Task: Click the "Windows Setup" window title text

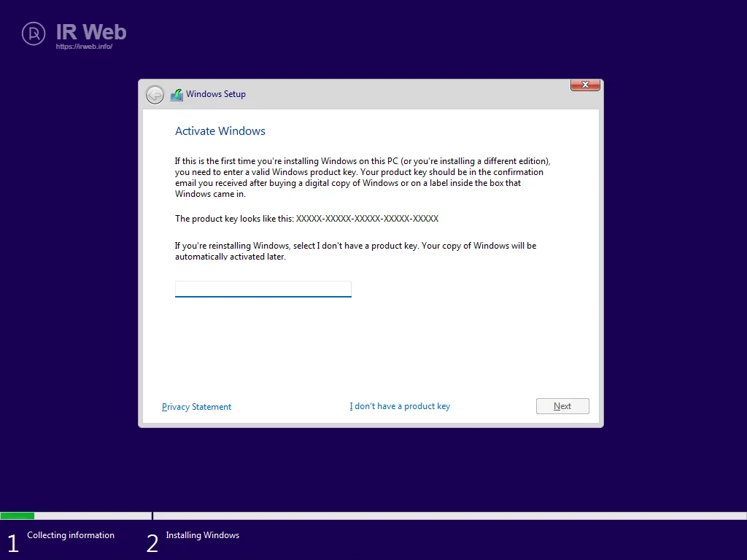Action: (x=216, y=94)
